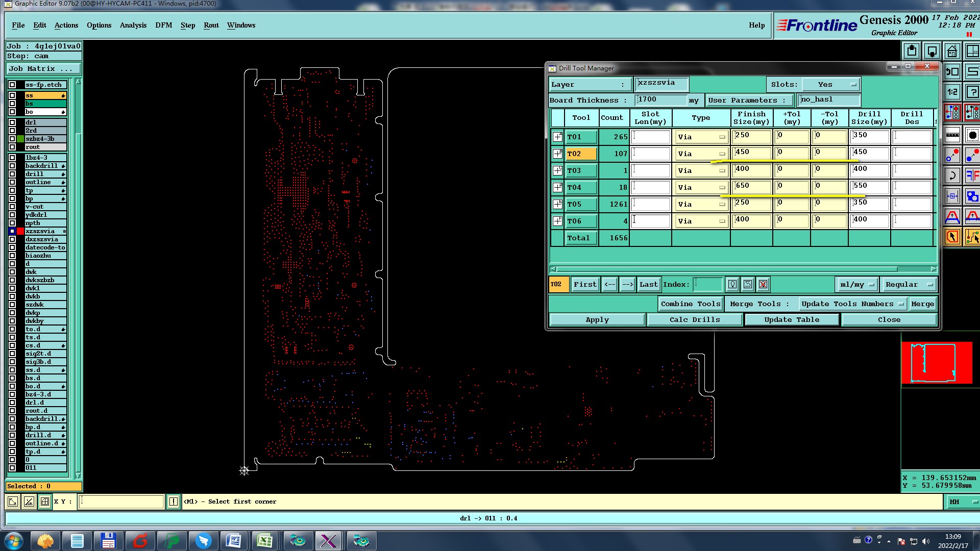Open the Slots Yes dropdown
Image resolution: width=980 pixels, height=551 pixels.
[x=830, y=85]
